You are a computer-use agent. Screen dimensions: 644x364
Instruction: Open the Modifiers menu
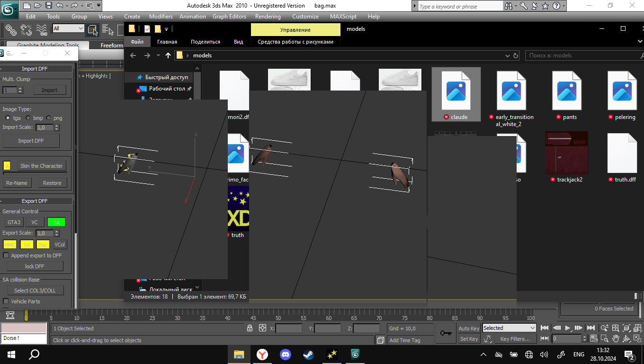tap(161, 16)
